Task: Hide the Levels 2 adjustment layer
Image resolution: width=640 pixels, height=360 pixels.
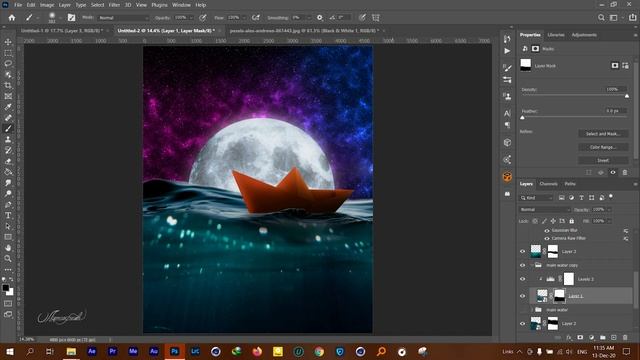Action: (522, 279)
